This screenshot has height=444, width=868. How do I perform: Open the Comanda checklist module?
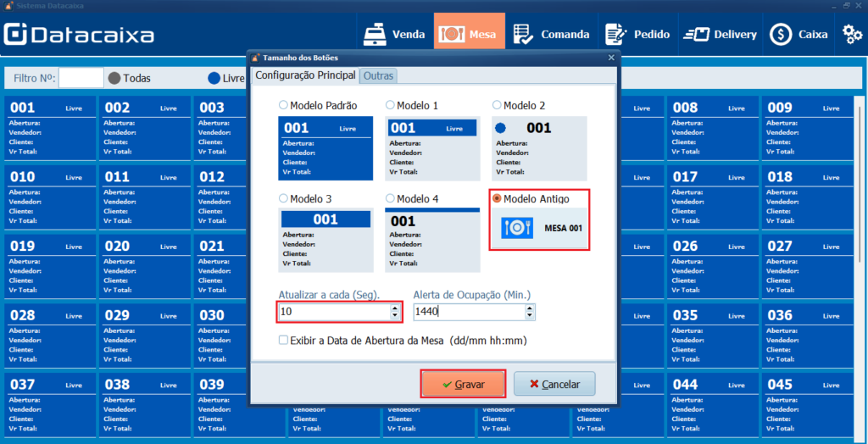(550, 35)
